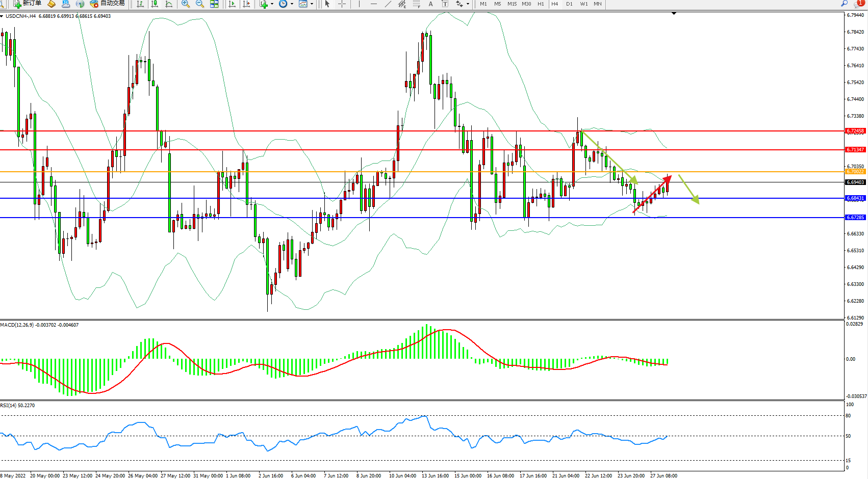Click the 新订单 new order button
The width and height of the screenshot is (868, 479).
pyautogui.click(x=28, y=4)
